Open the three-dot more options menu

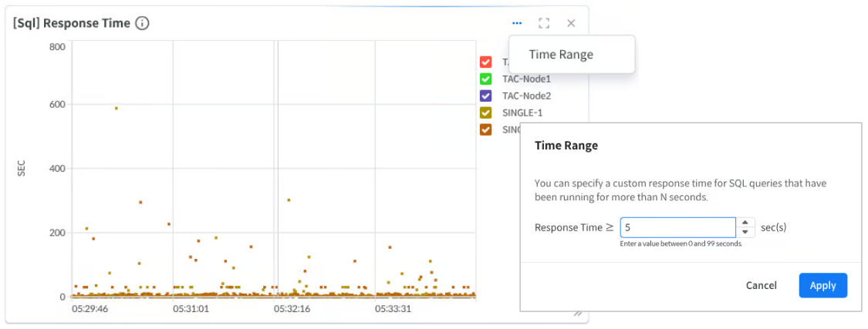(x=517, y=23)
